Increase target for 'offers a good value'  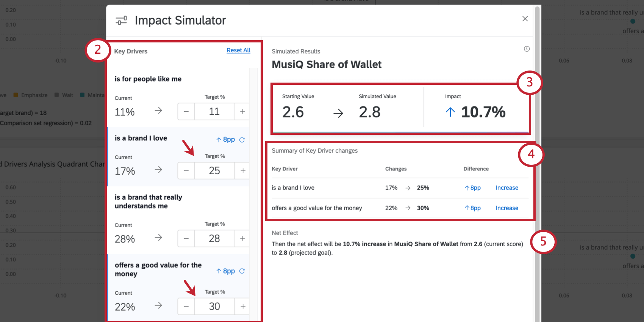pos(242,306)
